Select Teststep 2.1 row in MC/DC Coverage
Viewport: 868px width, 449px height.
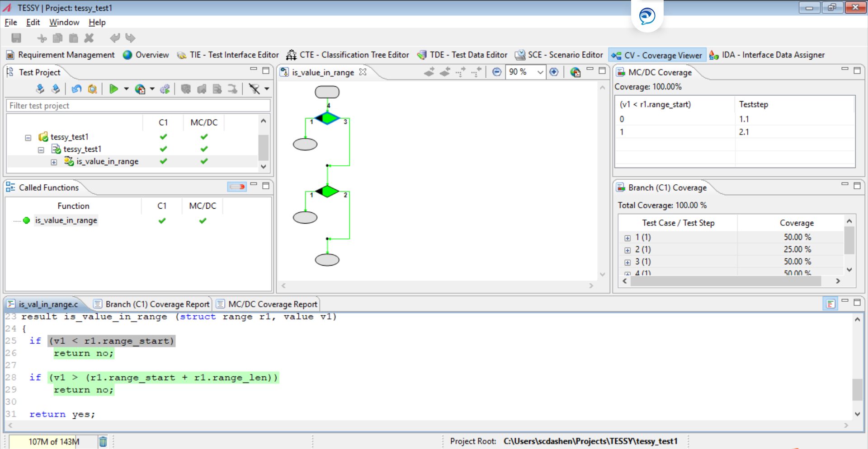[x=735, y=132]
